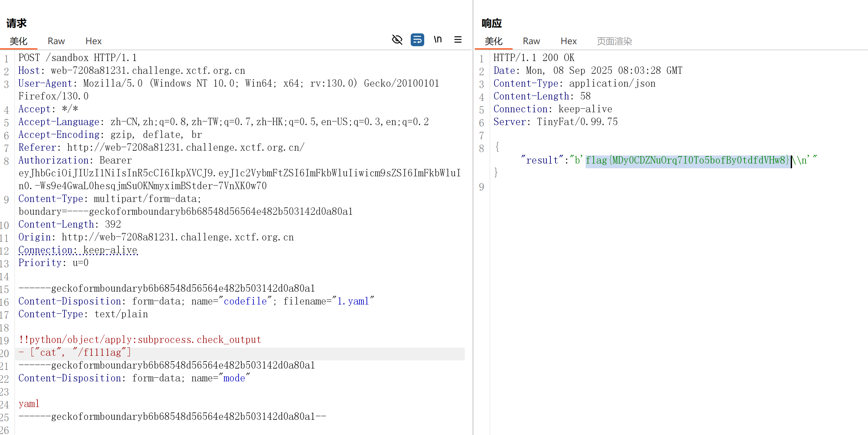Viewport: 868px width, 435px height.
Task: Click the Authorization header name
Action: (x=53, y=160)
